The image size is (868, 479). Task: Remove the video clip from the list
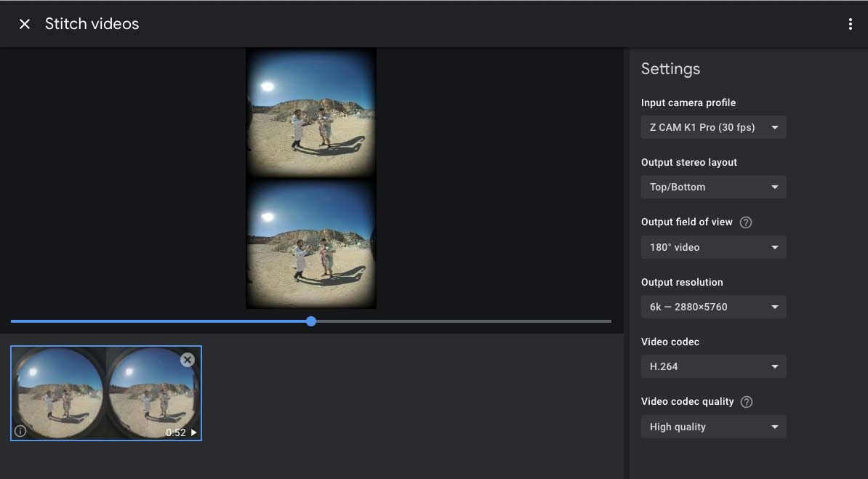pyautogui.click(x=188, y=360)
